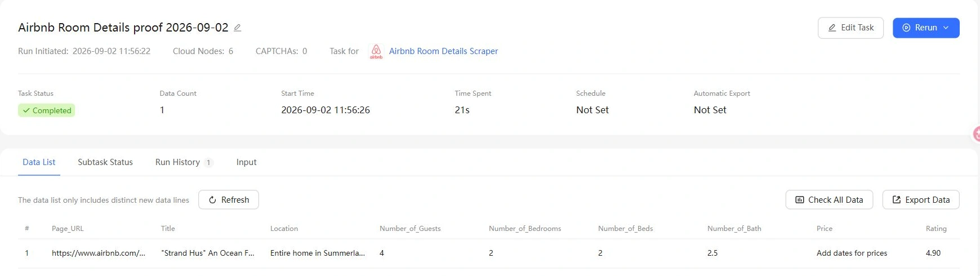Click the Number_of_Guests value 4
The height and width of the screenshot is (276, 980).
[x=382, y=253]
